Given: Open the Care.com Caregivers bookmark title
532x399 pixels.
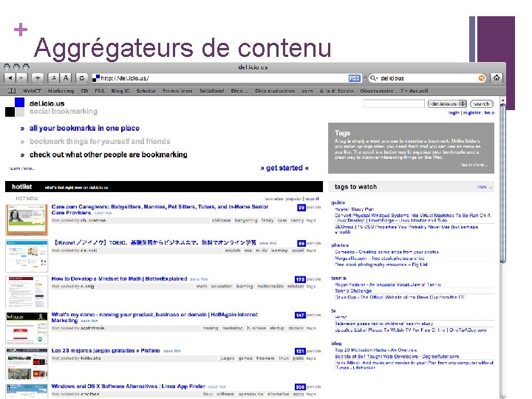Looking at the screenshot, I should click(160, 210).
